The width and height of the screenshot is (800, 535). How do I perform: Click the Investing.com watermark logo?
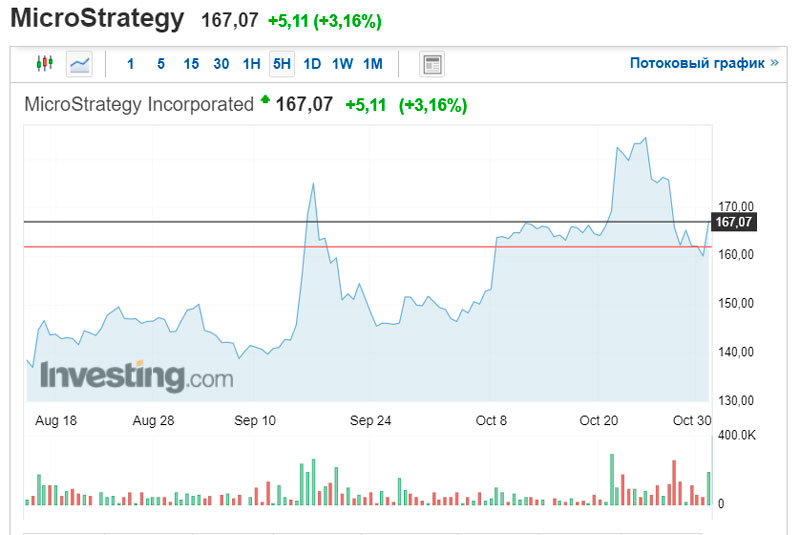(x=136, y=377)
